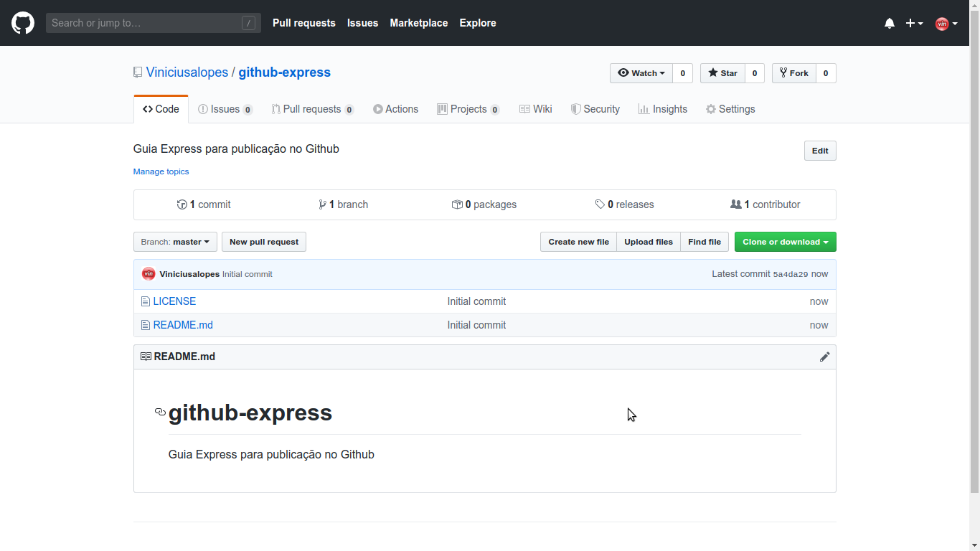Click the github-express heading anchor link icon
This screenshot has height=551, width=980.
(x=161, y=413)
